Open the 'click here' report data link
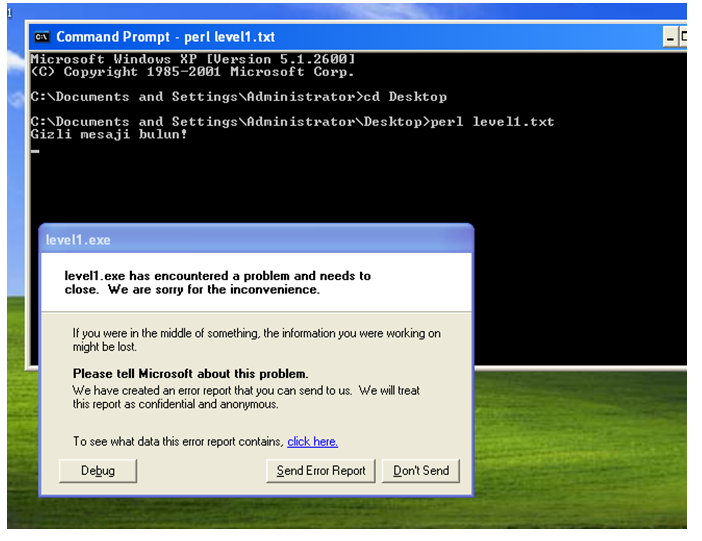This screenshot has width=702, height=541. [312, 442]
